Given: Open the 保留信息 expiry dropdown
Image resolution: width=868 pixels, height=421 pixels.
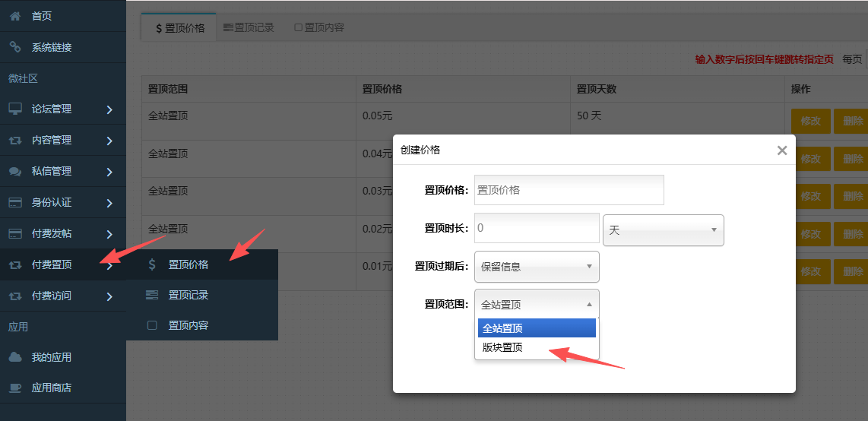Looking at the screenshot, I should click(x=537, y=267).
